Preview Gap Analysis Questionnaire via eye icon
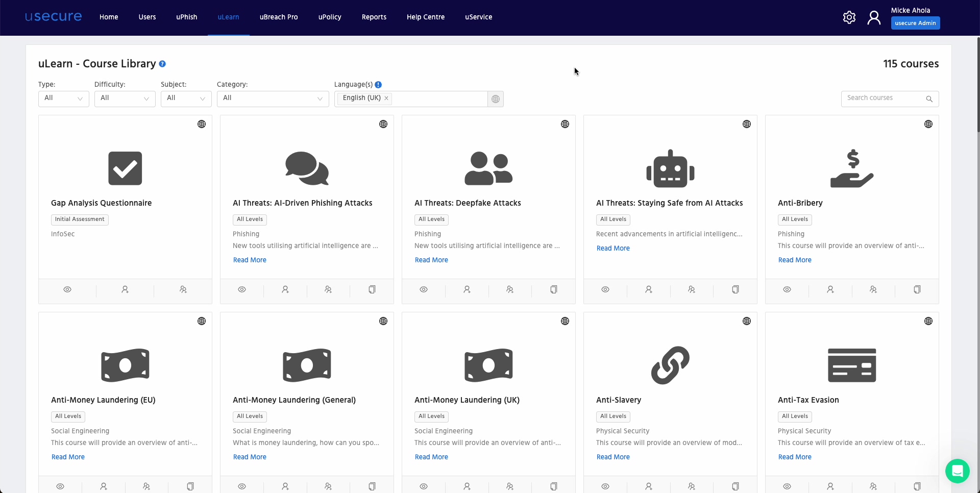The image size is (980, 493). 67,290
